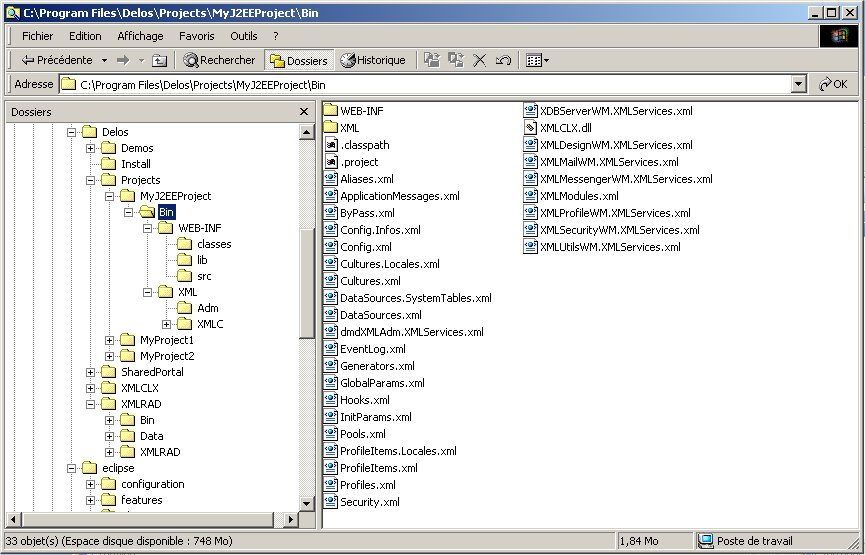865x555 pixels.
Task: Select the .classpath file icon
Action: [331, 145]
